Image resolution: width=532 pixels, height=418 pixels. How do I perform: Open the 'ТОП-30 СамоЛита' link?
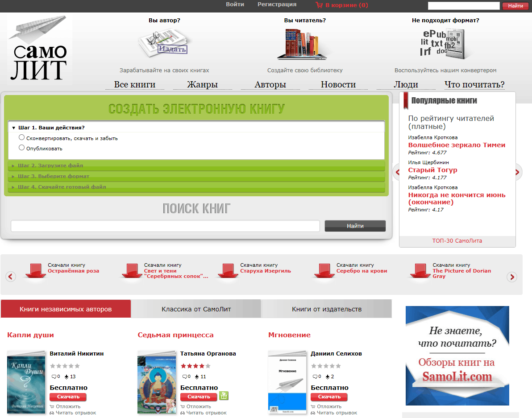point(457,241)
